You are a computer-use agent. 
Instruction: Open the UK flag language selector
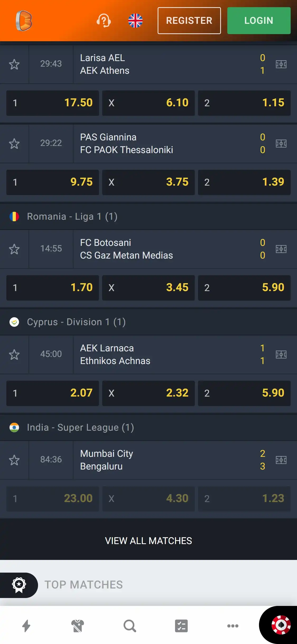coord(135,21)
